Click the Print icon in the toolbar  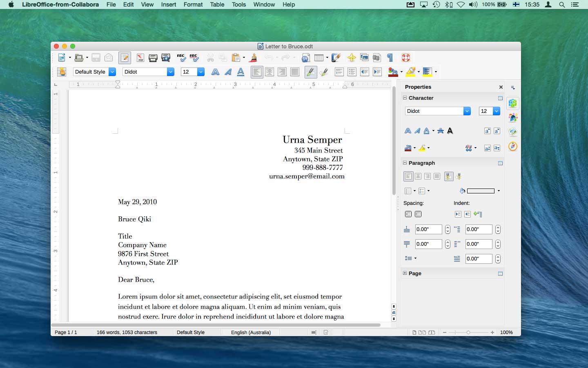click(153, 58)
